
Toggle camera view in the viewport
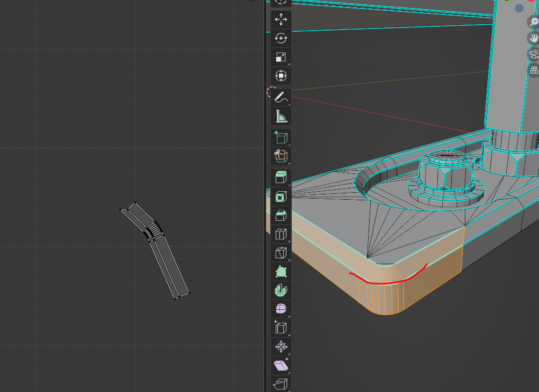(534, 54)
